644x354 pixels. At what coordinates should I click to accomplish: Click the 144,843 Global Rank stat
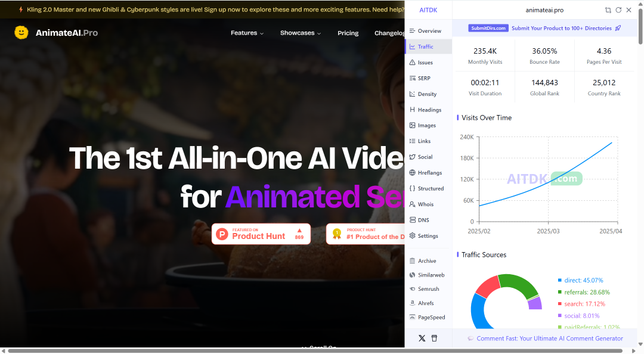pos(544,88)
